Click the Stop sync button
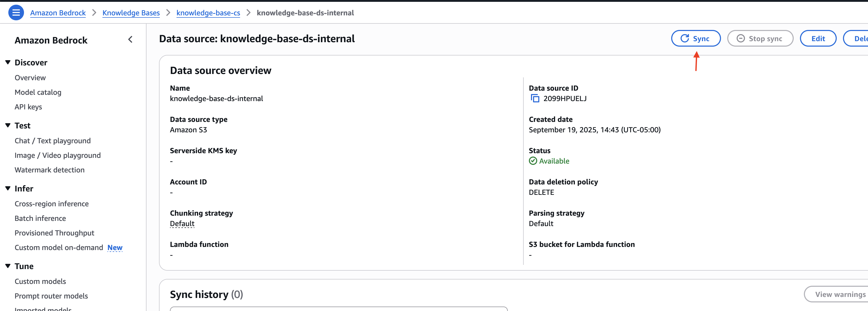The image size is (868, 311). pyautogui.click(x=760, y=39)
